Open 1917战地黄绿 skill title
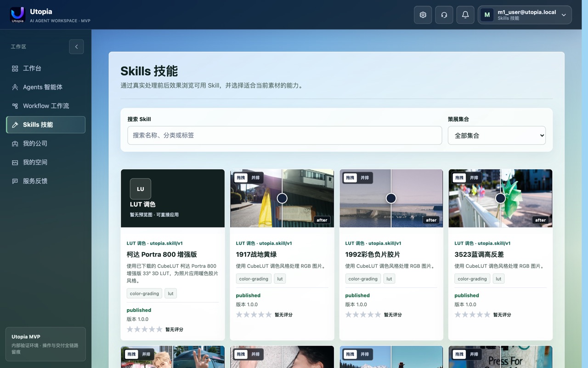 click(256, 254)
